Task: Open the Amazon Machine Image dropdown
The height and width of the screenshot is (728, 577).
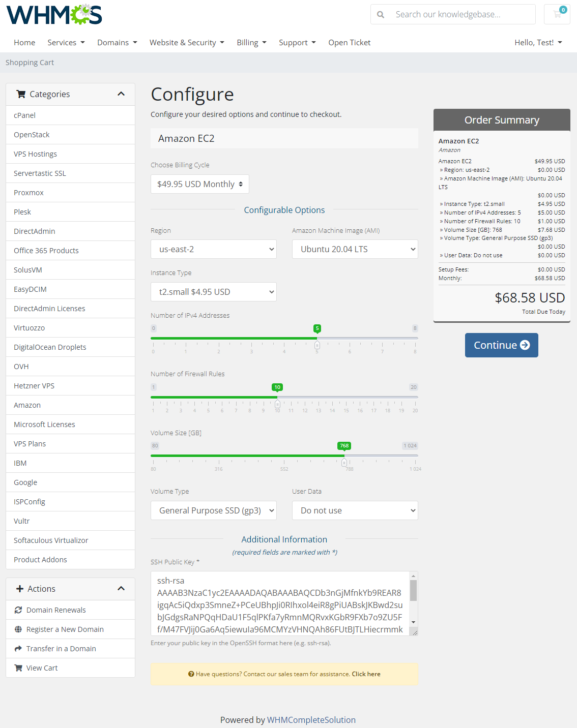Action: pos(355,249)
